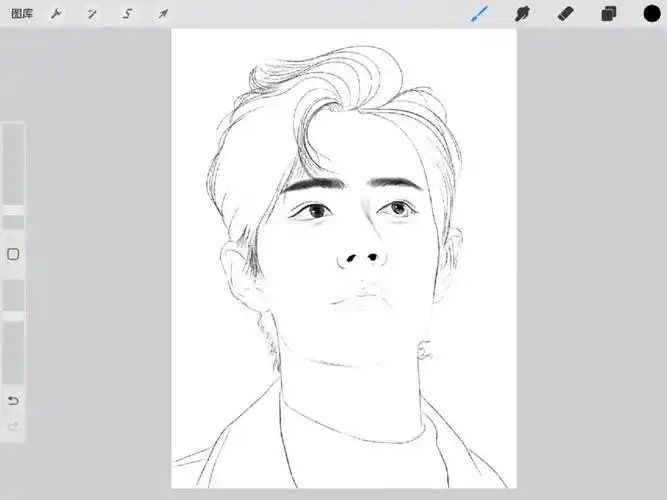Open the Actions wrench menu
The image size is (667, 500).
click(x=57, y=14)
